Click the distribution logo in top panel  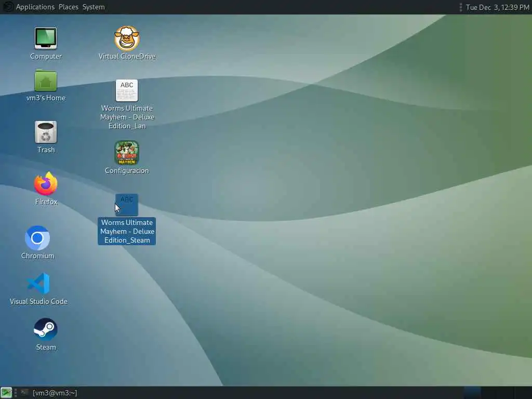click(7, 7)
